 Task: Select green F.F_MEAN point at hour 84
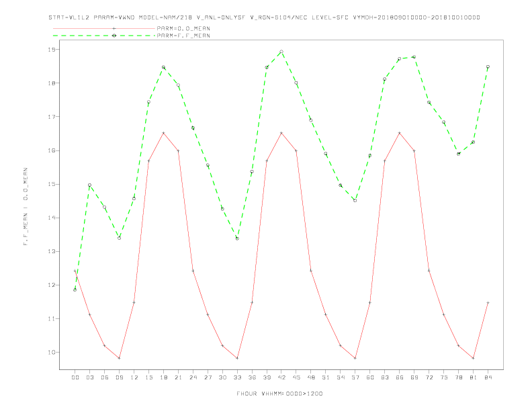488,66
